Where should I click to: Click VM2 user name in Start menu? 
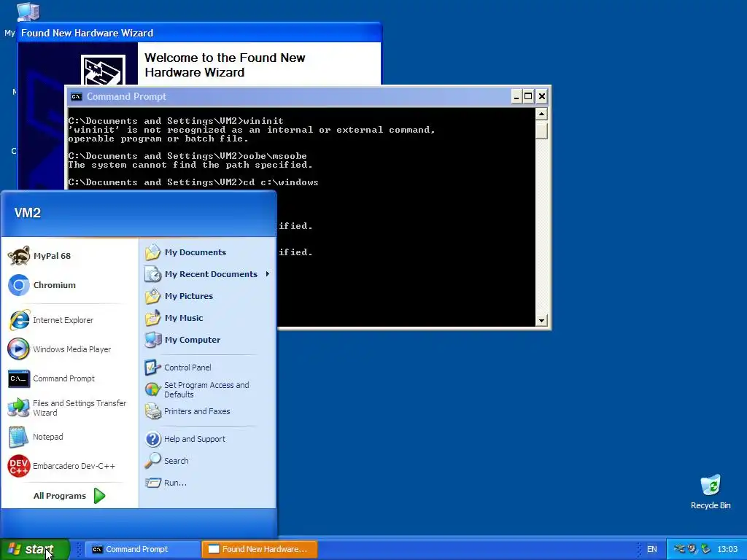coord(28,212)
